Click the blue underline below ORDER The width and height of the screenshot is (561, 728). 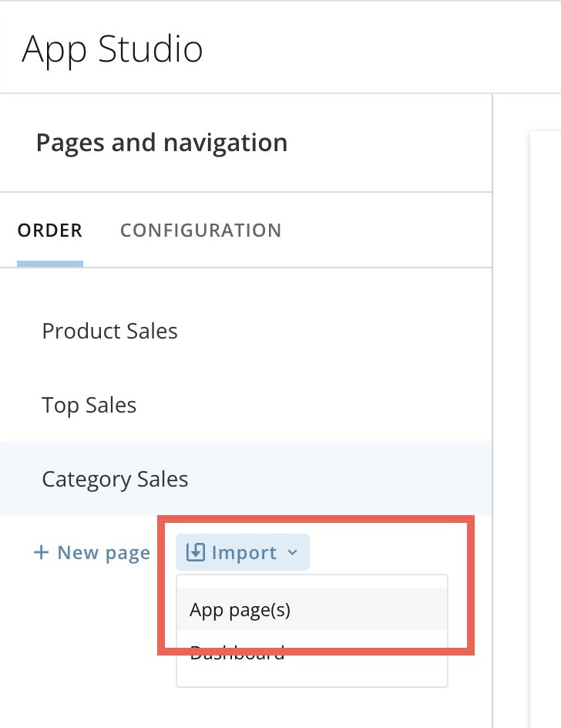[x=49, y=263]
